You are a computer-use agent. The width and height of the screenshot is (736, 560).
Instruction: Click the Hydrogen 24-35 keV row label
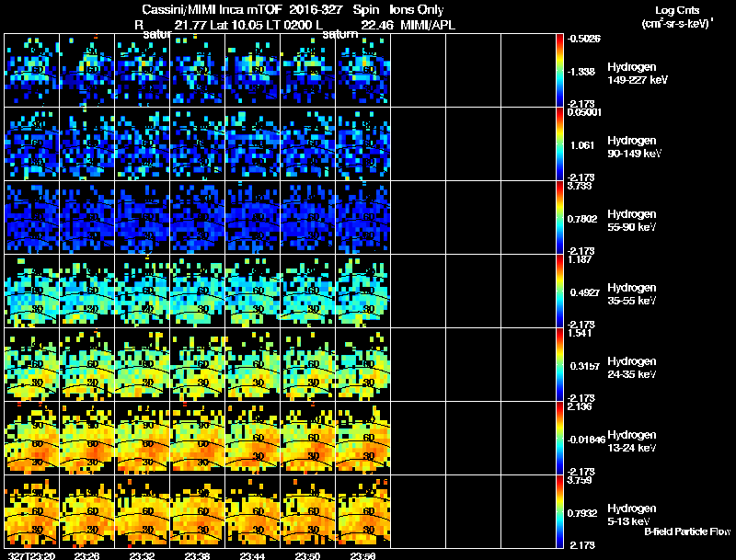(632, 368)
